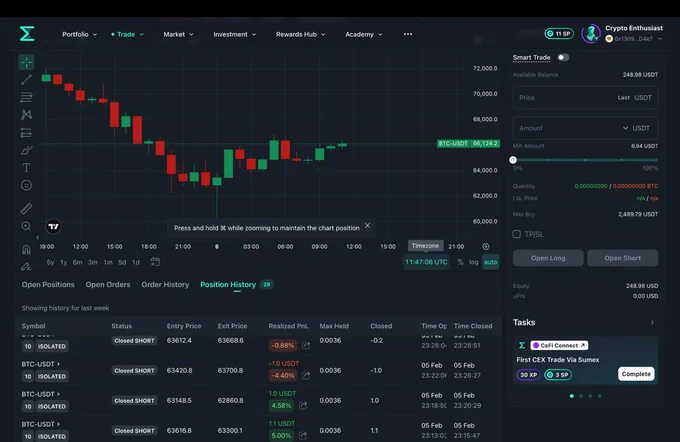Open the emoji icons tool
This screenshot has height=442, width=680.
point(26,185)
